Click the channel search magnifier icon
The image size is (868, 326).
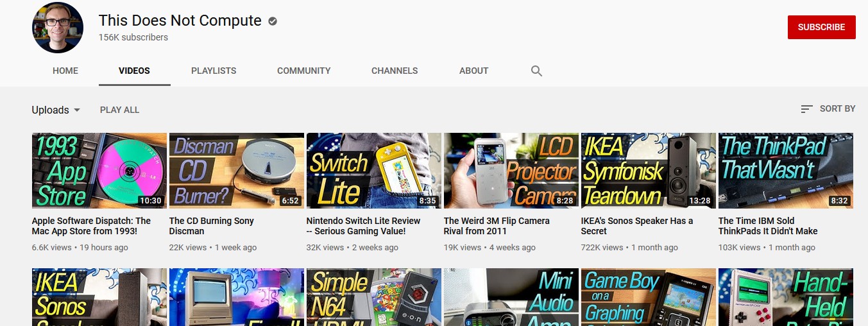click(x=537, y=71)
